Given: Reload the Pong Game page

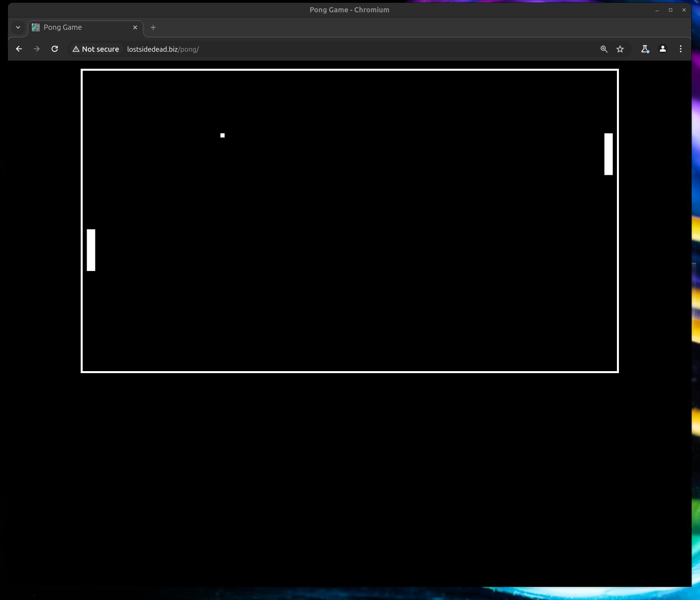Looking at the screenshot, I should coord(55,49).
